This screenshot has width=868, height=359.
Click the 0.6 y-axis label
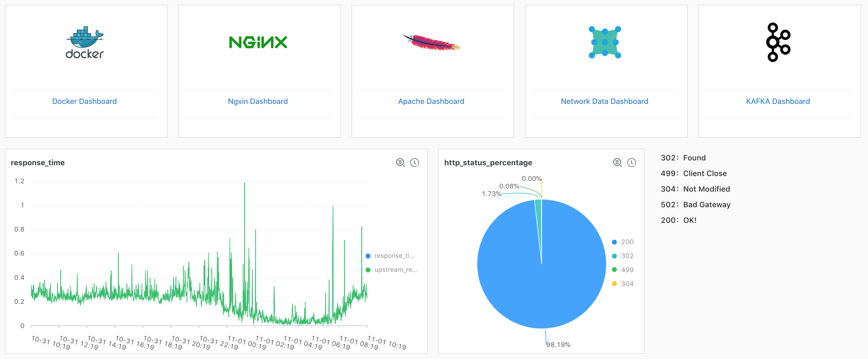point(19,253)
